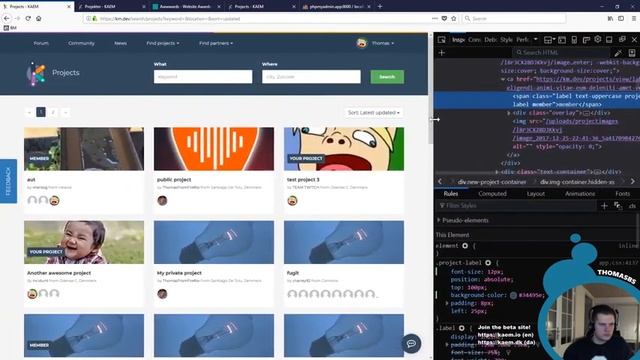The height and width of the screenshot is (360, 640).
Task: Click the Where city input field
Action: click(x=311, y=77)
